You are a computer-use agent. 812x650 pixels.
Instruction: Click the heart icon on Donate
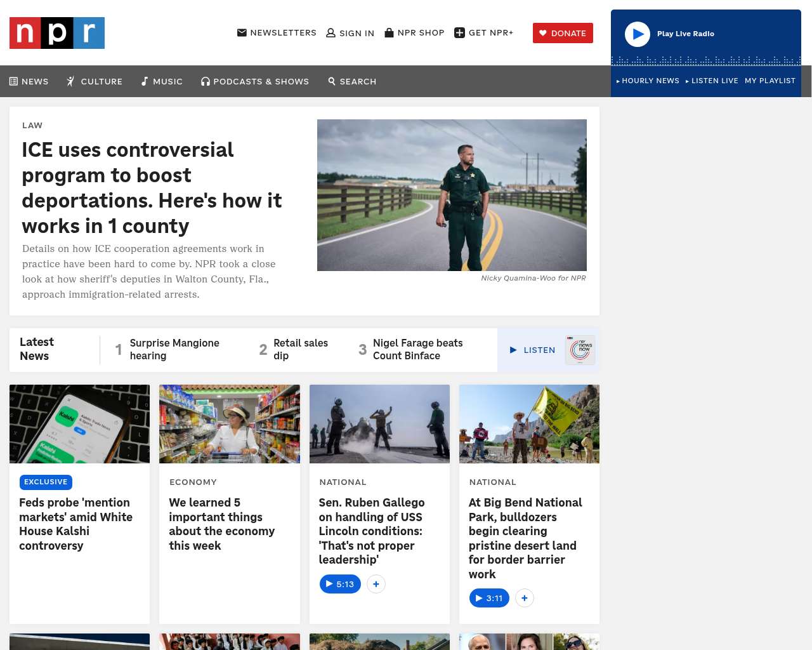543,33
